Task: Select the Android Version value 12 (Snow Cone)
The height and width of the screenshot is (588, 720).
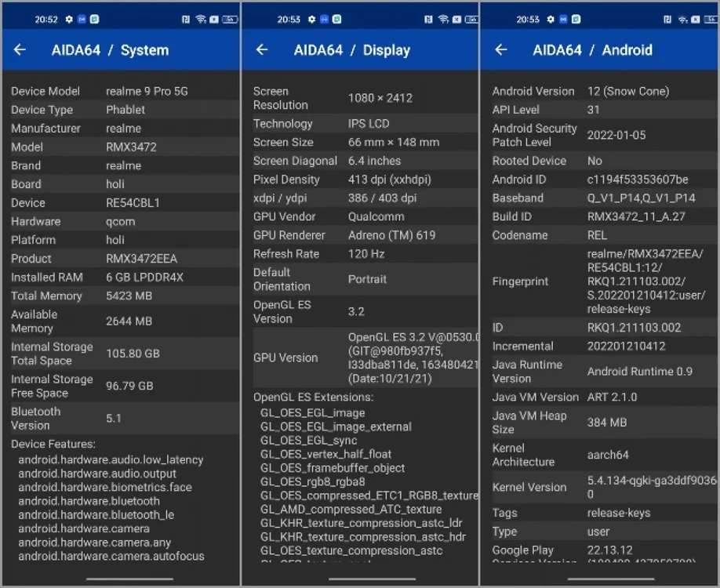Action: click(628, 91)
